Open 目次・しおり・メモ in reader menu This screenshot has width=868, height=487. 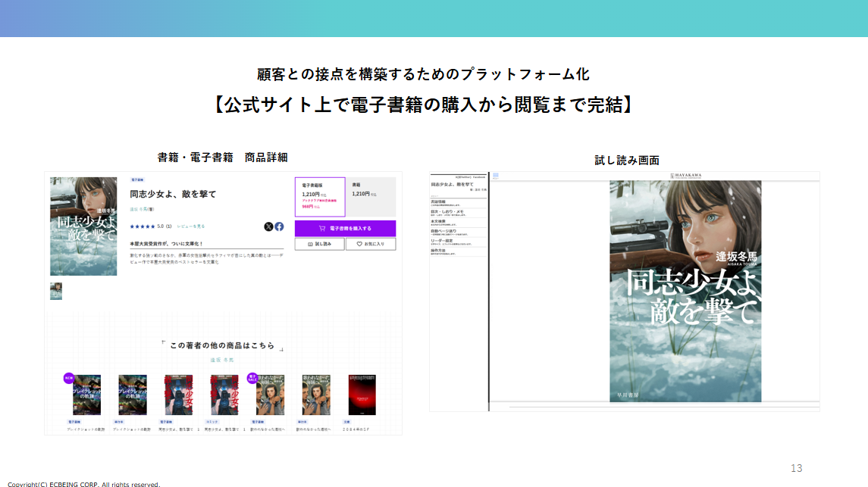[459, 213]
